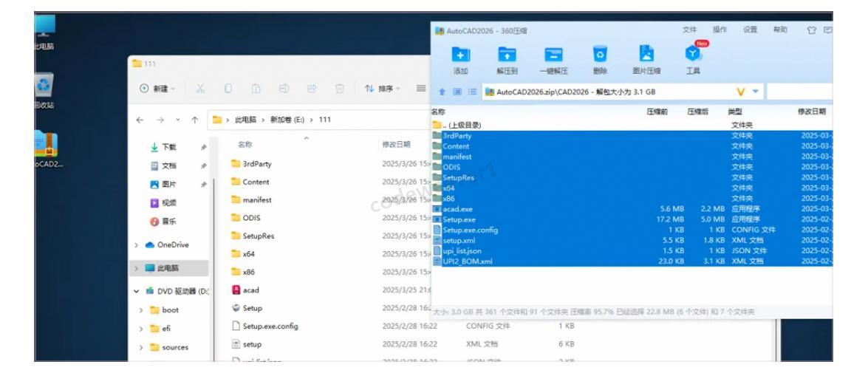Image resolution: width=868 pixels, height=373 pixels.
Task: Select SetupRes folder in the archive list
Action: (632, 178)
